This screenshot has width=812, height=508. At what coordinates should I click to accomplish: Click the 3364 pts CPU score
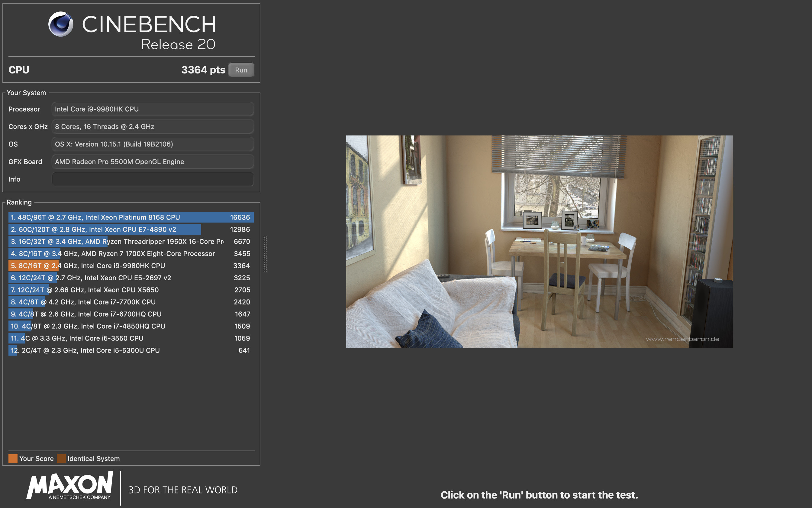point(203,70)
